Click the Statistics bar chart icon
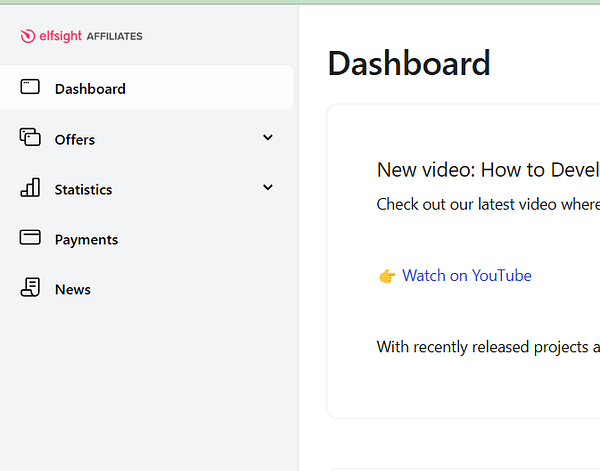The height and width of the screenshot is (471, 600). [30, 187]
